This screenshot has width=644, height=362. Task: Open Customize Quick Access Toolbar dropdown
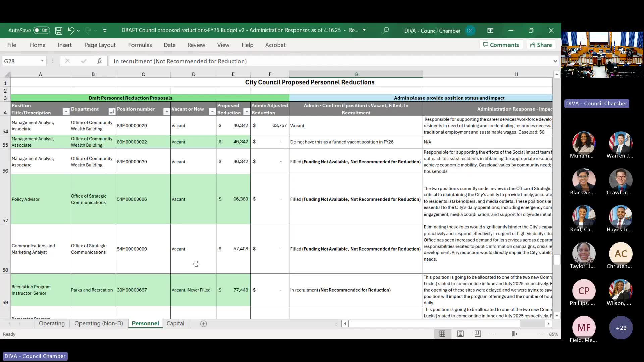tap(105, 31)
